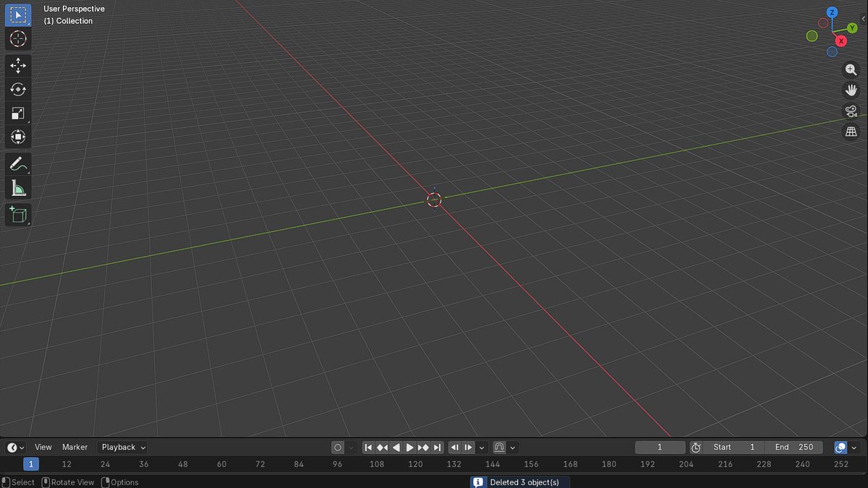Click the step-backward button beside the transport controls
Screen dimensions: 868x488
(455, 448)
